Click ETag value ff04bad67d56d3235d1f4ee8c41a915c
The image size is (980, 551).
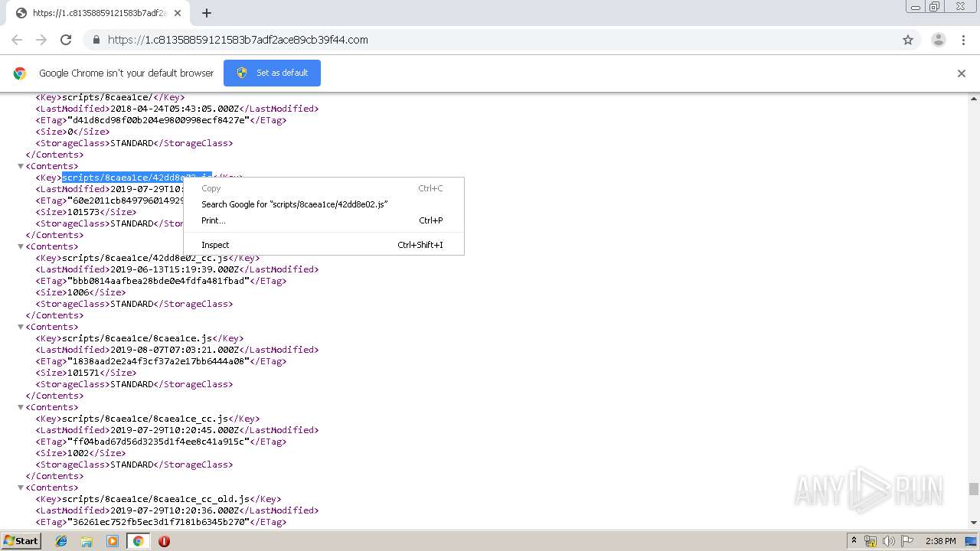click(x=158, y=442)
